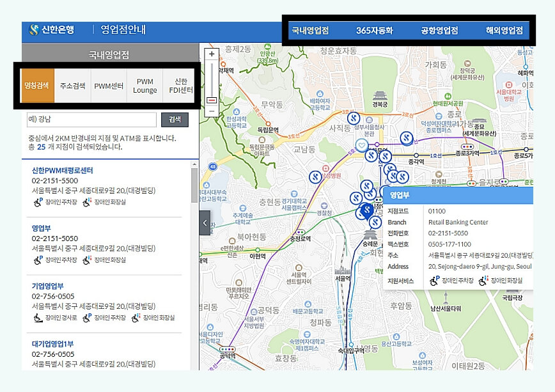Click the 경복궁 palace icon on map
Image resolution: width=555 pixels, height=392 pixels.
point(380,95)
